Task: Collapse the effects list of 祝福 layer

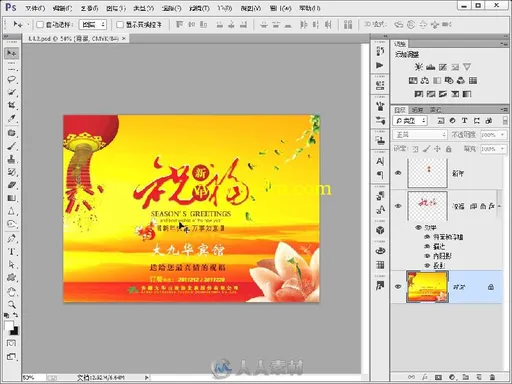Action: point(499,206)
